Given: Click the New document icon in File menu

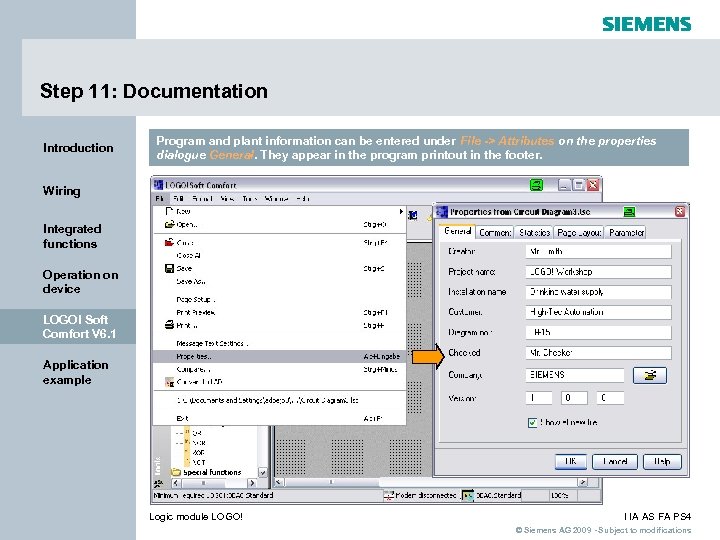Looking at the screenshot, I should (x=169, y=211).
